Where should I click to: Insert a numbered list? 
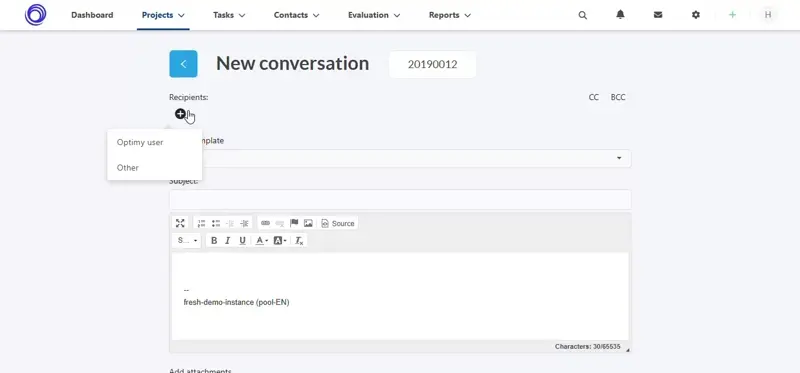pos(202,223)
